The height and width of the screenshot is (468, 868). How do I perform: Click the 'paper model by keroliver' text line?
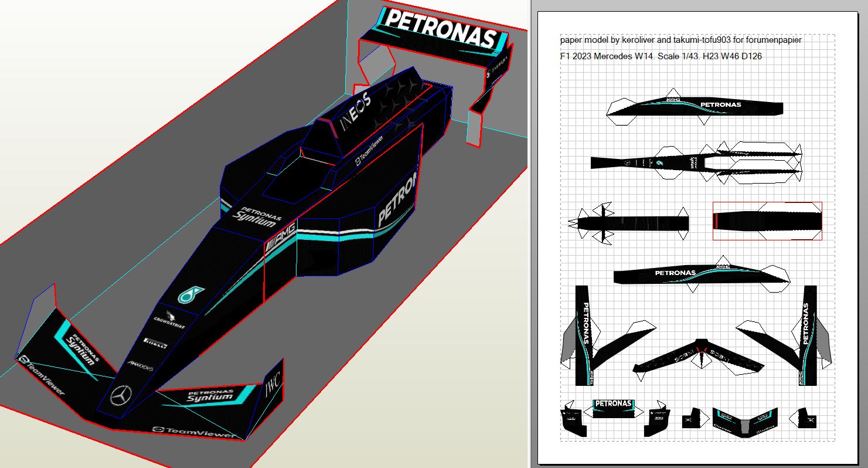point(680,40)
